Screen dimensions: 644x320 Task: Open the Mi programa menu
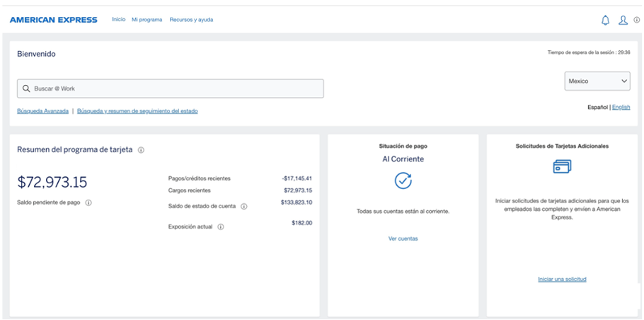[x=147, y=20]
